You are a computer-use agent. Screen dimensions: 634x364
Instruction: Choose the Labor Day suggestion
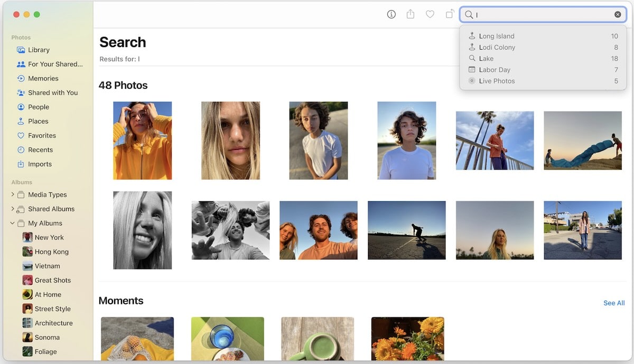click(543, 70)
